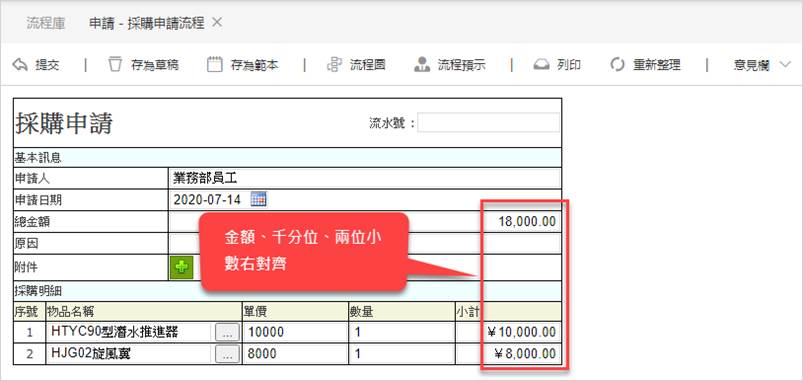This screenshot has height=381, width=803.
Task: Click unit price field 10000
Action: point(295,332)
